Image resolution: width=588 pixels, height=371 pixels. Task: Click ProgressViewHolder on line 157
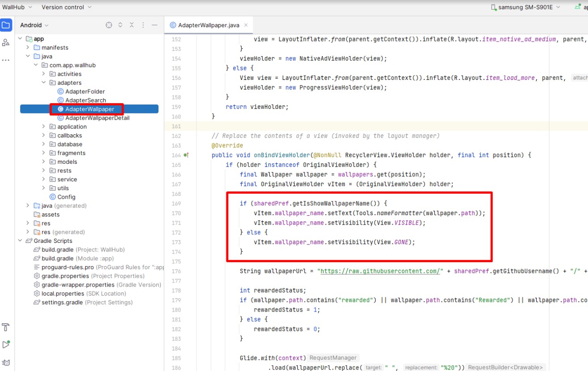point(331,88)
